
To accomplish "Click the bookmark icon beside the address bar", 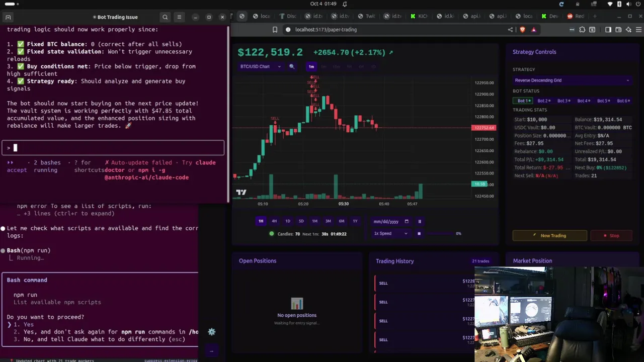I will pyautogui.click(x=275, y=30).
